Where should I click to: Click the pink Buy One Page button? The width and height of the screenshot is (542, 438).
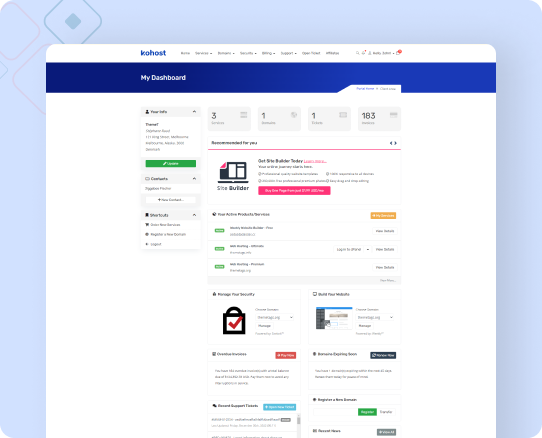[294, 190]
